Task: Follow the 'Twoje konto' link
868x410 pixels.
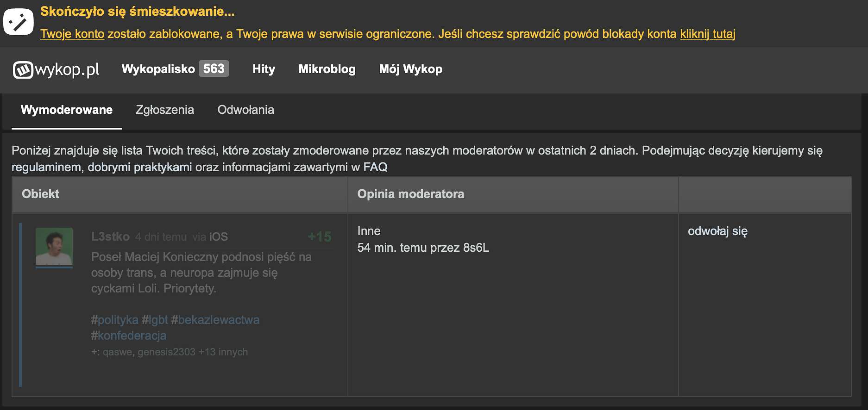Action: (72, 34)
